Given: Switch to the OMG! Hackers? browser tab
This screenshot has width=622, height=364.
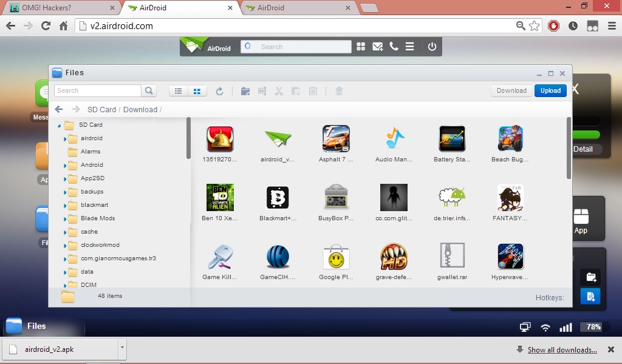Looking at the screenshot, I should tap(61, 7).
